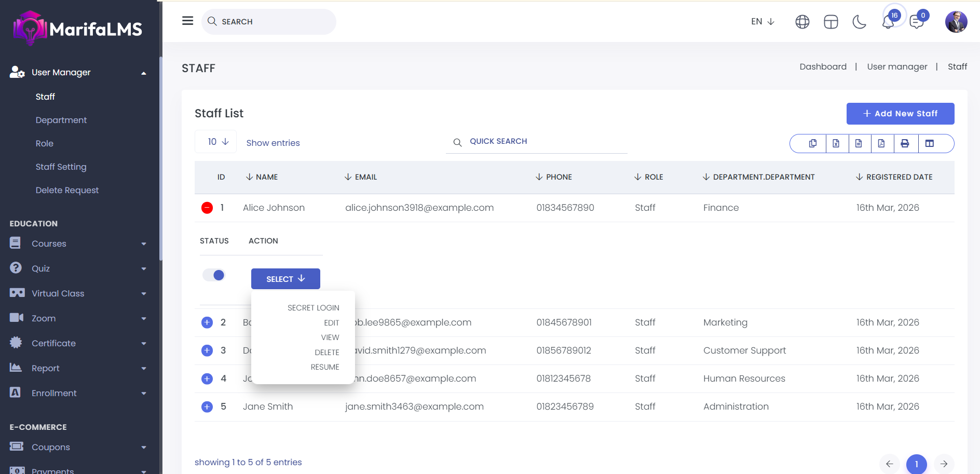Viewport: 980px width, 474px height.
Task: Toggle Alice Johnson's status switch
Action: (x=214, y=275)
